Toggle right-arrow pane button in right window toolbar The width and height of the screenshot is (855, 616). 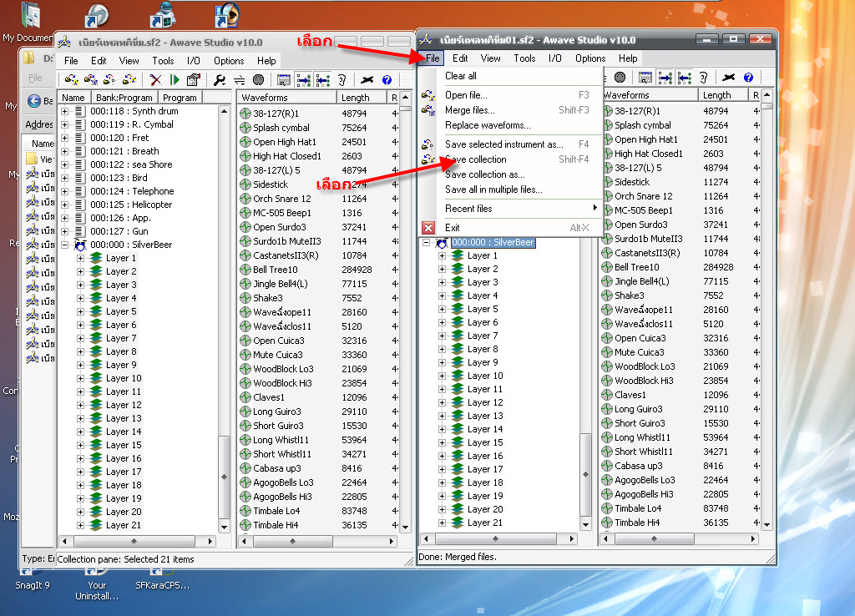665,78
